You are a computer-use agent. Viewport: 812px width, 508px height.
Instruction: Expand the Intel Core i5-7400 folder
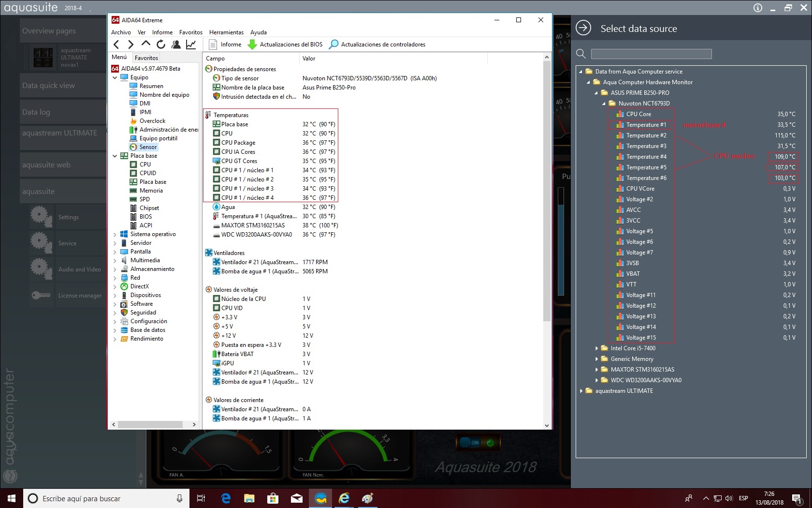coord(596,348)
